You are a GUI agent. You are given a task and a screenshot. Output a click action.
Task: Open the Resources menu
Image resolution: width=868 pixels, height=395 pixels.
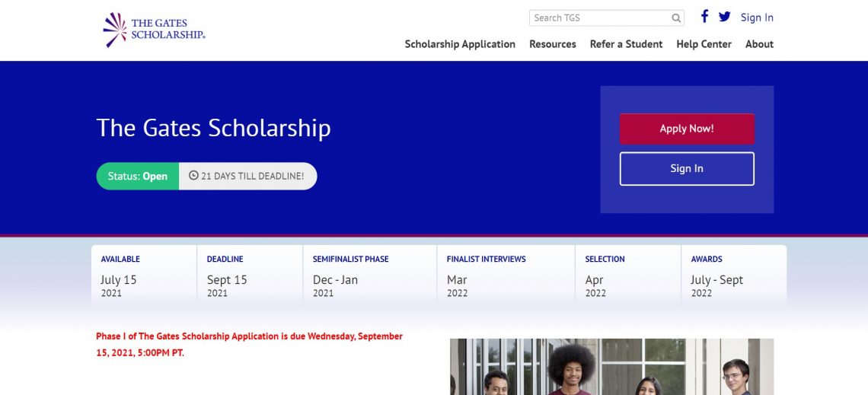pos(553,44)
